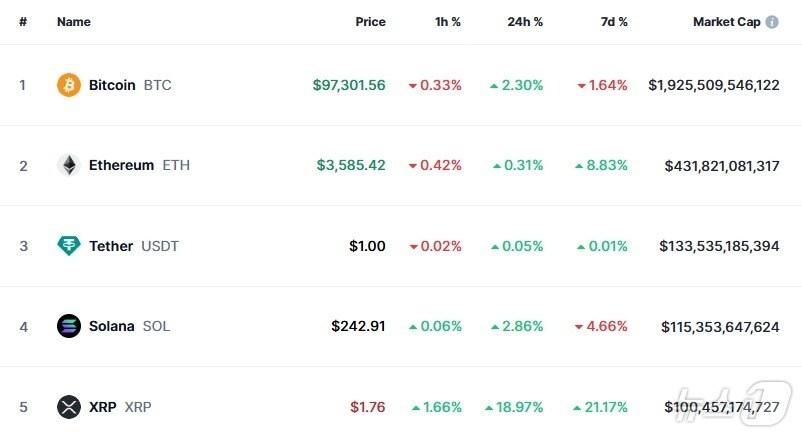
Task: Click the Ethereum diamond logo icon
Action: point(68,165)
